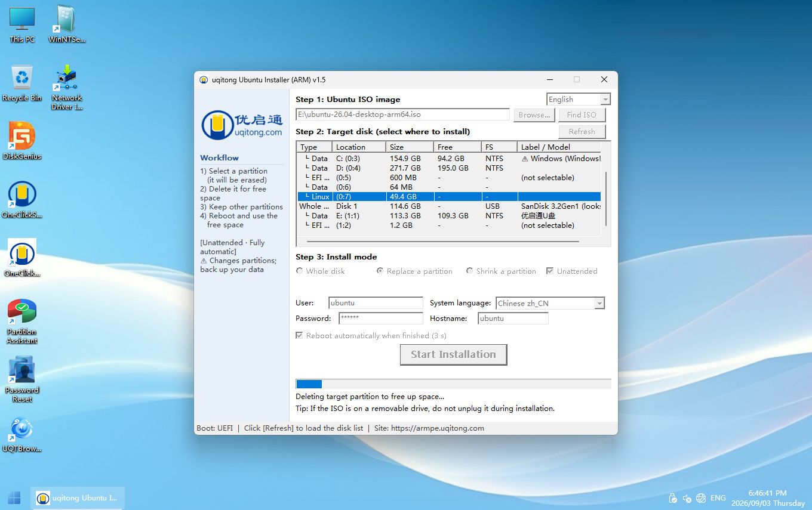Click the Find ISO button
812x510 pixels.
tap(582, 115)
